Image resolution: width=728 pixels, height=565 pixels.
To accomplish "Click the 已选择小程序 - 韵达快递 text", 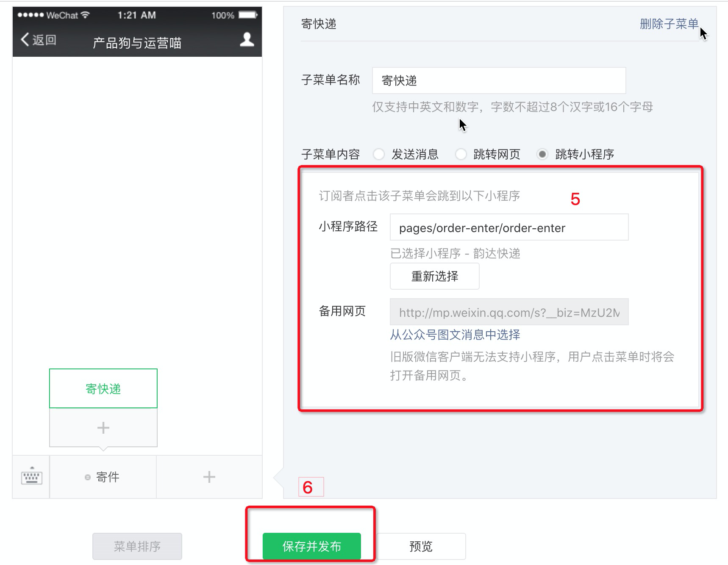I will click(455, 253).
